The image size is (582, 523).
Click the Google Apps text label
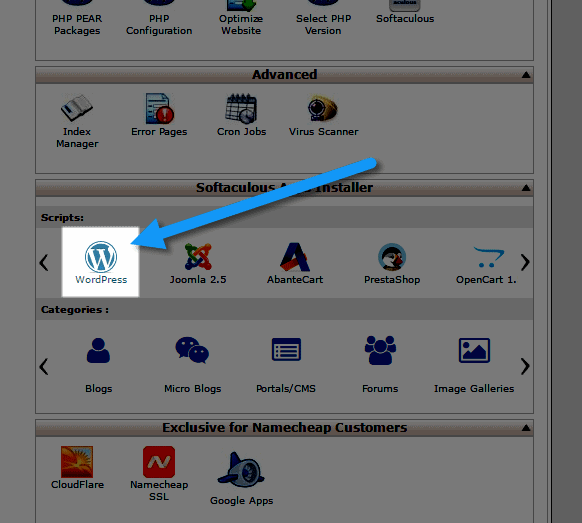click(241, 501)
